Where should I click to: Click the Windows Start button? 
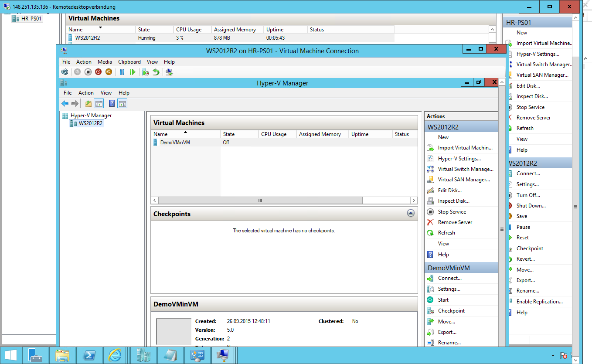tap(11, 355)
